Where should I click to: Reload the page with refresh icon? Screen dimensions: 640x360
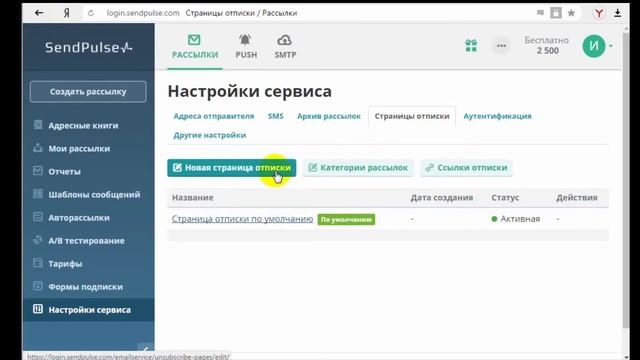(91, 13)
